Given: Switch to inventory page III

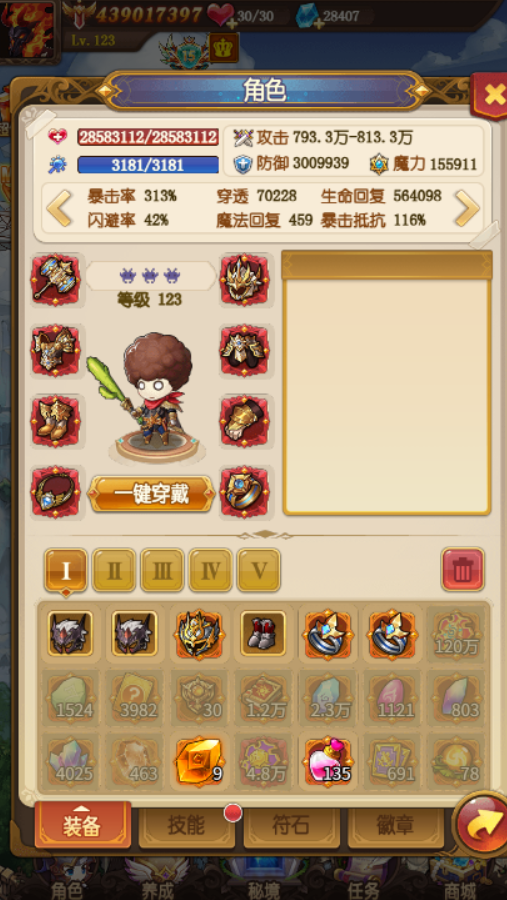Looking at the screenshot, I should (162, 570).
